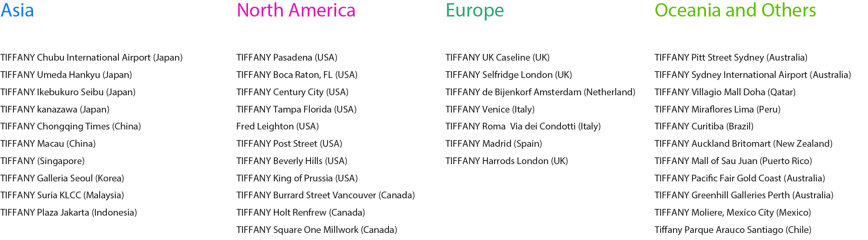The width and height of the screenshot is (868, 240).
Task: Open TIFFANY Burrard Street Vancouver (Canada)
Action: [x=326, y=195]
